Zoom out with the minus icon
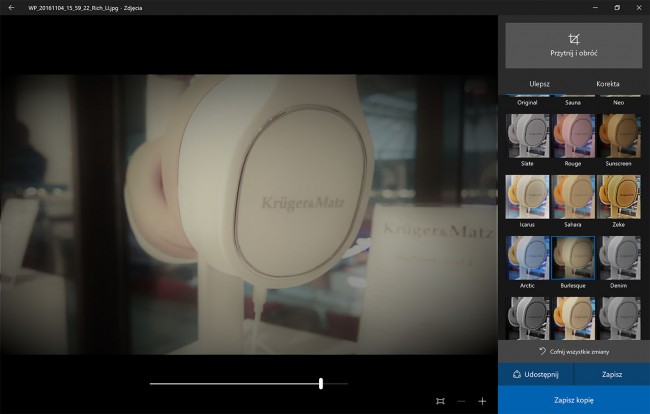 (461, 401)
